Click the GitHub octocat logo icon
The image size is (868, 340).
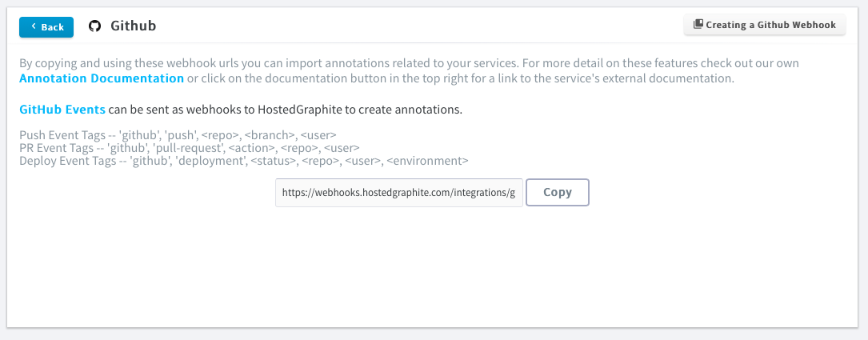[94, 26]
